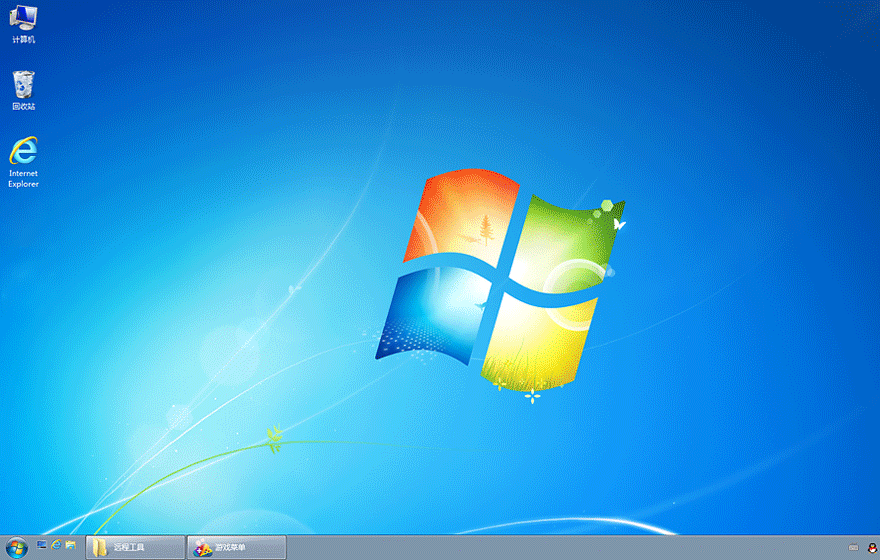The width and height of the screenshot is (880, 560).
Task: Launch Internet Explorer from the quick launch bar
Action: point(56,545)
